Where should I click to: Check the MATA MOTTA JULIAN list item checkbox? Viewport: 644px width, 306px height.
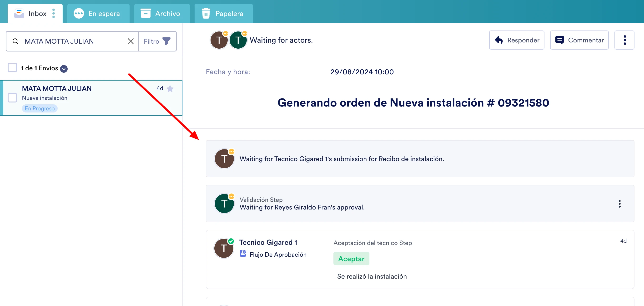click(x=12, y=97)
